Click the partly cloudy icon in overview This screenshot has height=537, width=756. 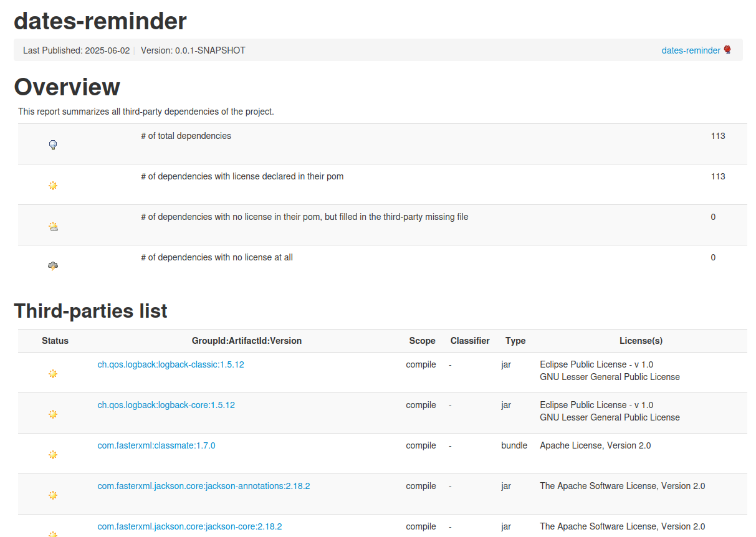pos(53,227)
